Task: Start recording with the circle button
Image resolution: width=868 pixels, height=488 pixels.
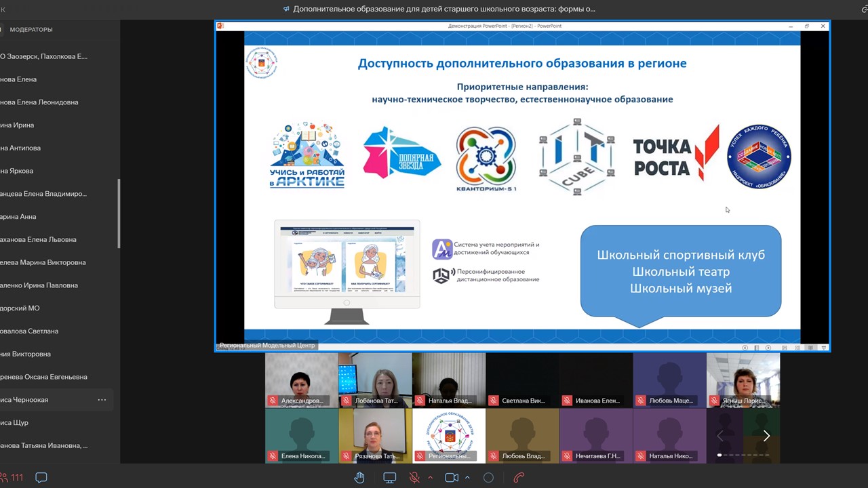Action: [x=488, y=478]
